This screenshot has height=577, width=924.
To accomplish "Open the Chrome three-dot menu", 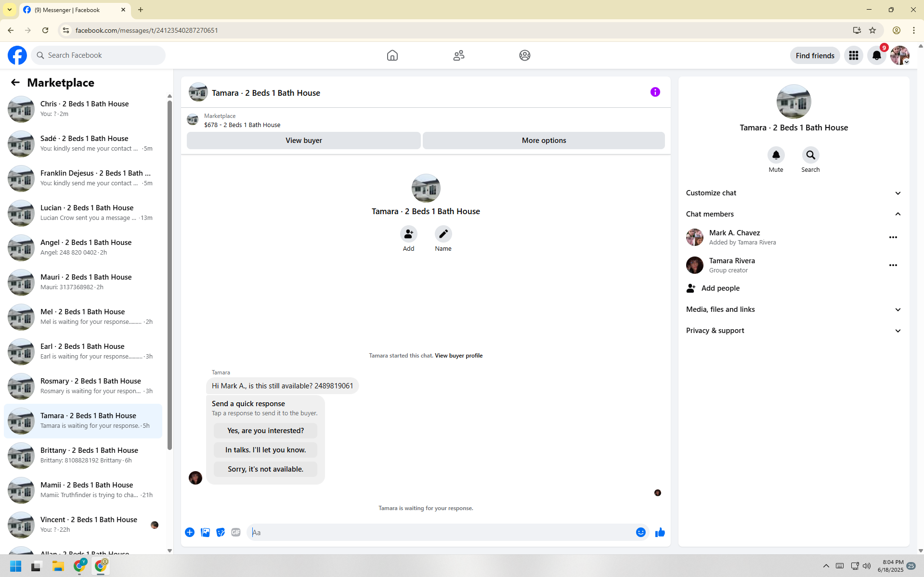I will pos(914,30).
